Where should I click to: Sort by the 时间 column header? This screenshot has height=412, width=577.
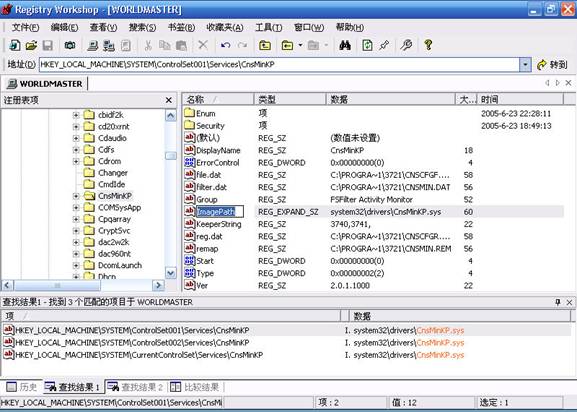coord(520,99)
